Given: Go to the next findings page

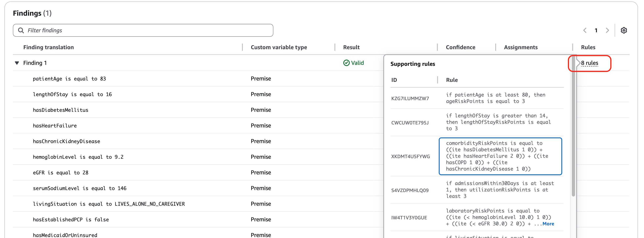Looking at the screenshot, I should pyautogui.click(x=607, y=31).
